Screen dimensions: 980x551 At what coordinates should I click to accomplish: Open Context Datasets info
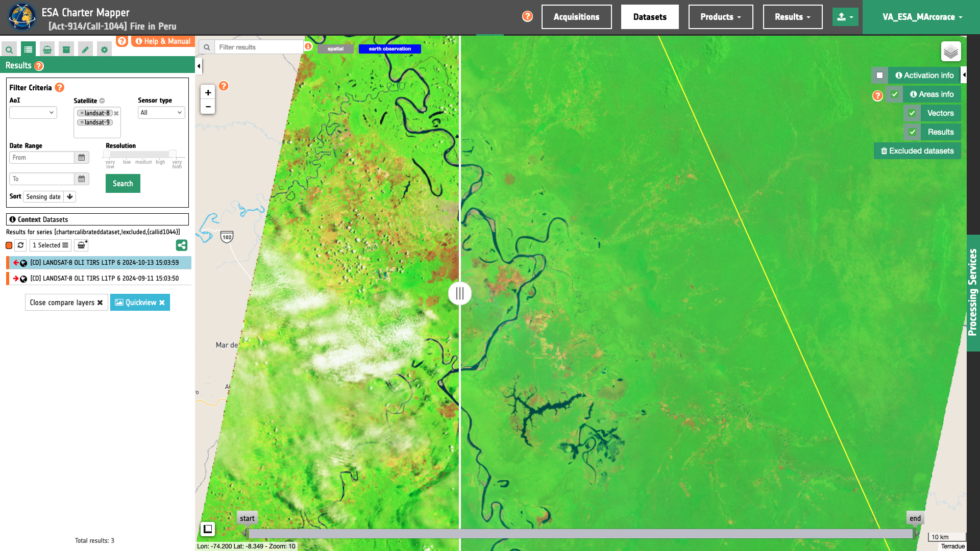pos(97,219)
